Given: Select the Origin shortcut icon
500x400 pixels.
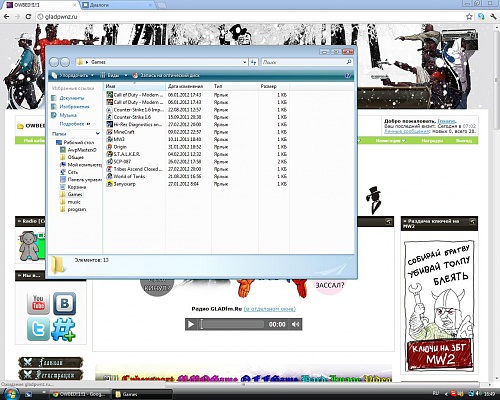Looking at the screenshot, I should 109,147.
